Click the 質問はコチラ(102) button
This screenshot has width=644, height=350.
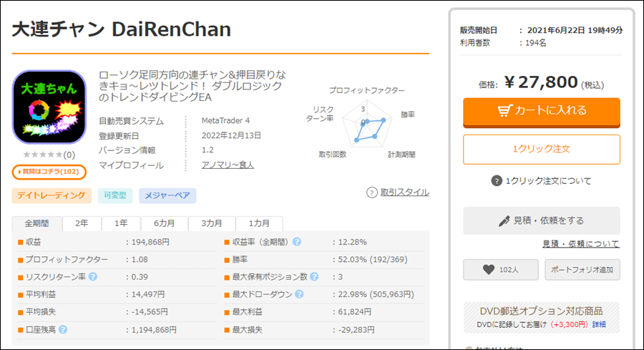[x=49, y=172]
